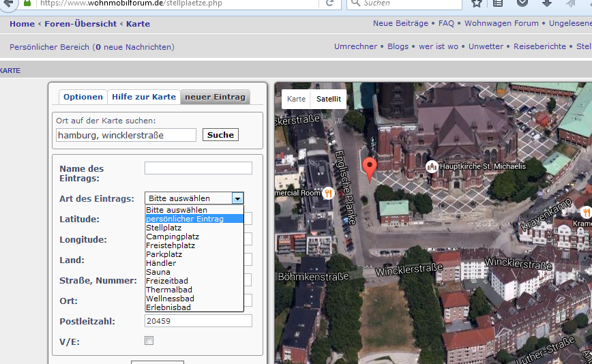Open the Foren-Übersicht link
The width and height of the screenshot is (592, 364).
coord(80,24)
